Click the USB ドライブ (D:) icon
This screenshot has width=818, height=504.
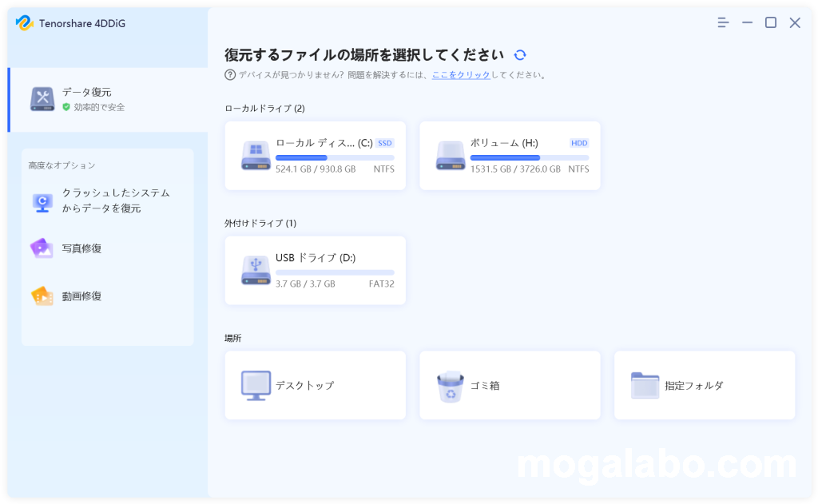pos(256,271)
